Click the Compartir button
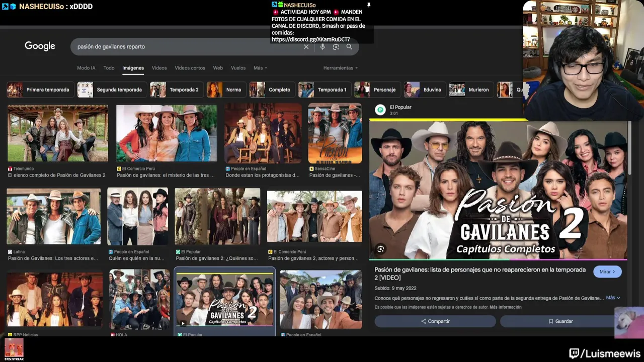644x362 pixels. pos(435,321)
